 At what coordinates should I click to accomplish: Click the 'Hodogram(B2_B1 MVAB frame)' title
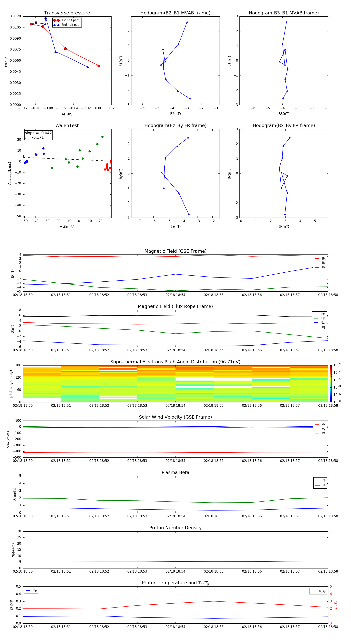175,13
